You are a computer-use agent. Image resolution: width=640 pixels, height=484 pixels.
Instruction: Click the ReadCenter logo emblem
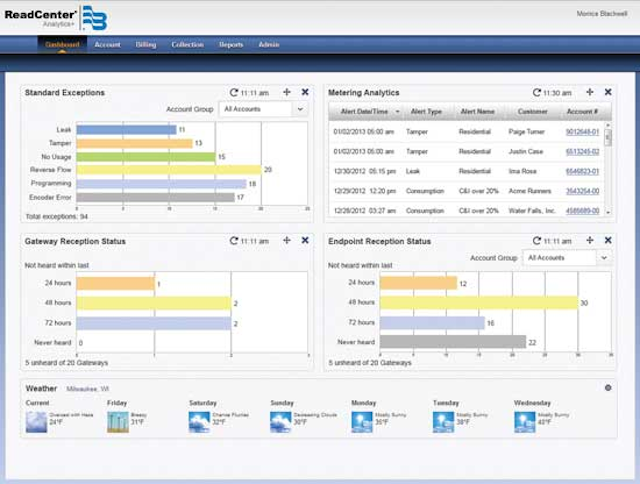(x=95, y=18)
